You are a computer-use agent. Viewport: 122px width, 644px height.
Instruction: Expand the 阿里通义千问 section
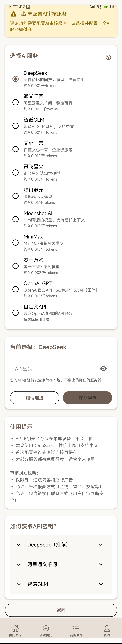61,564
